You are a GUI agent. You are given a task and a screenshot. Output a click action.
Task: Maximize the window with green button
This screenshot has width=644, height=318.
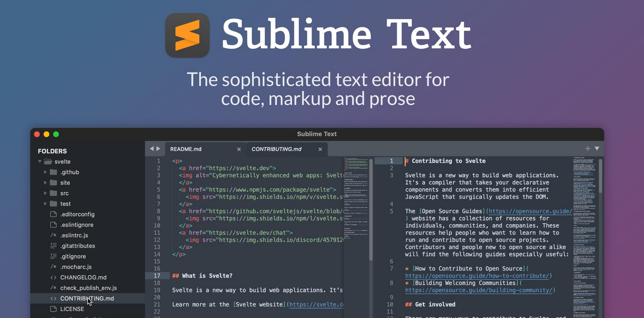[x=56, y=134]
